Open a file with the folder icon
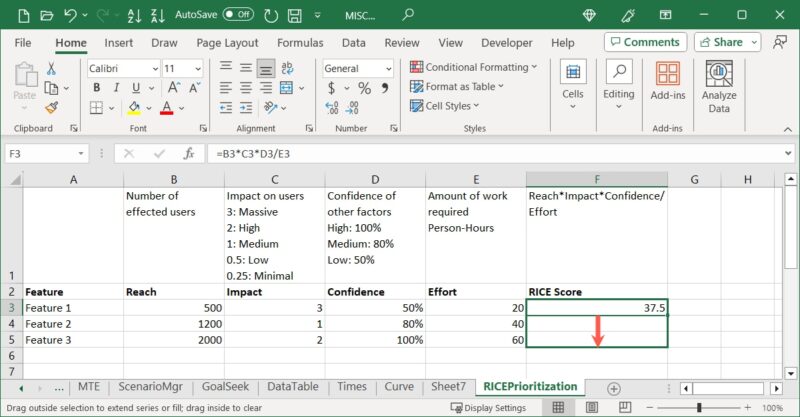 [x=46, y=15]
